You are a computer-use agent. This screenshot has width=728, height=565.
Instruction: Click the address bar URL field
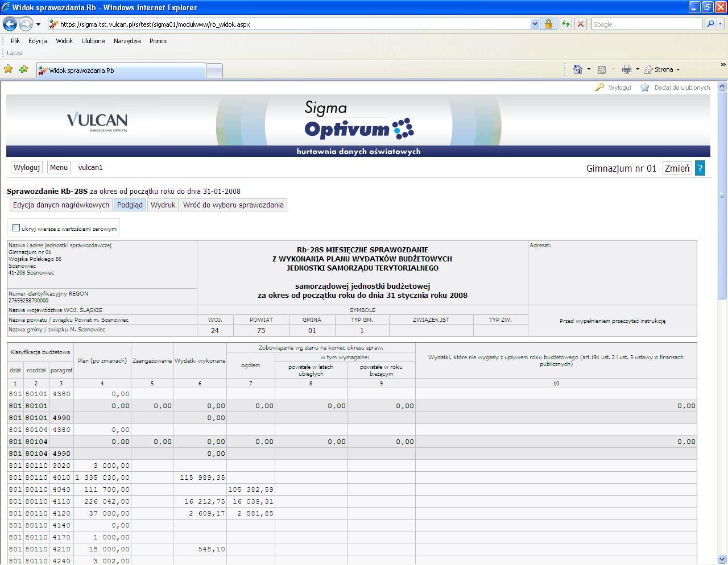(x=289, y=24)
